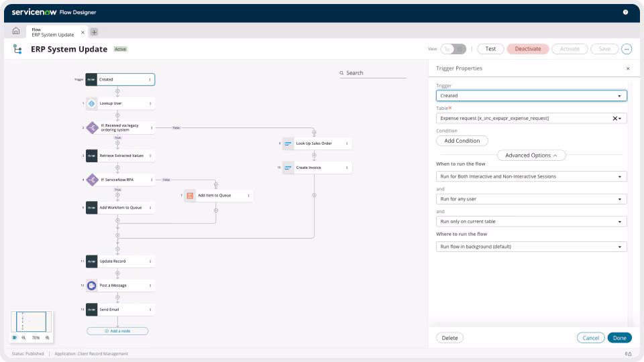644x362 pixels.
Task: Click the Post a Message Teams icon
Action: tap(92, 286)
